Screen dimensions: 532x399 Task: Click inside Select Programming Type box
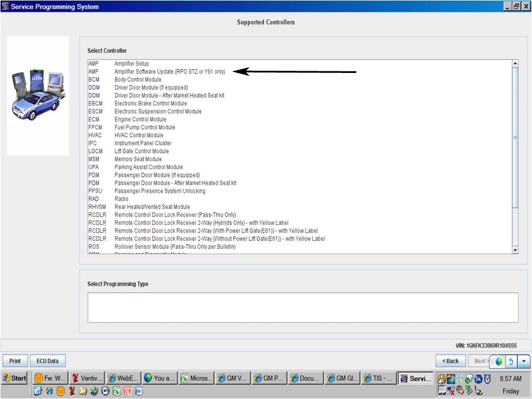point(302,307)
